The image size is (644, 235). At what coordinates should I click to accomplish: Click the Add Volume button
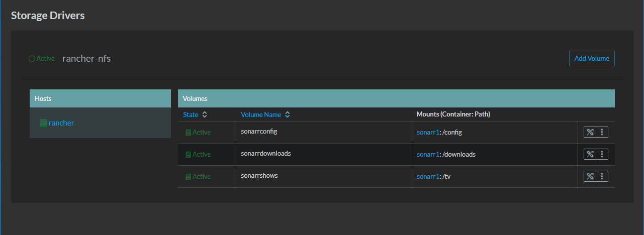[x=592, y=58]
